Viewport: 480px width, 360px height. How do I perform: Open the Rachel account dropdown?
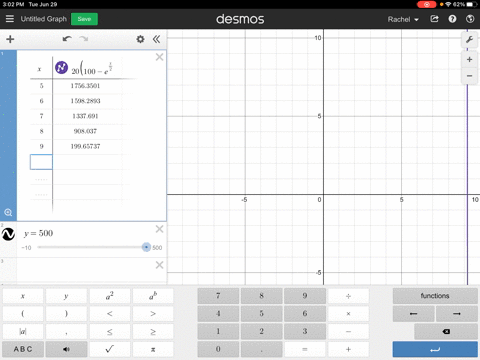point(403,19)
